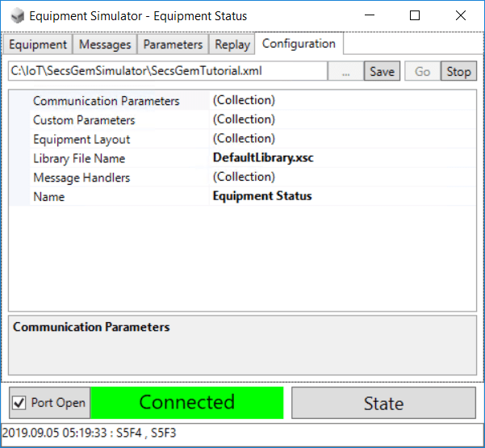Image resolution: width=485 pixels, height=448 pixels.
Task: Toggle the Port Open checkbox
Action: 19,403
